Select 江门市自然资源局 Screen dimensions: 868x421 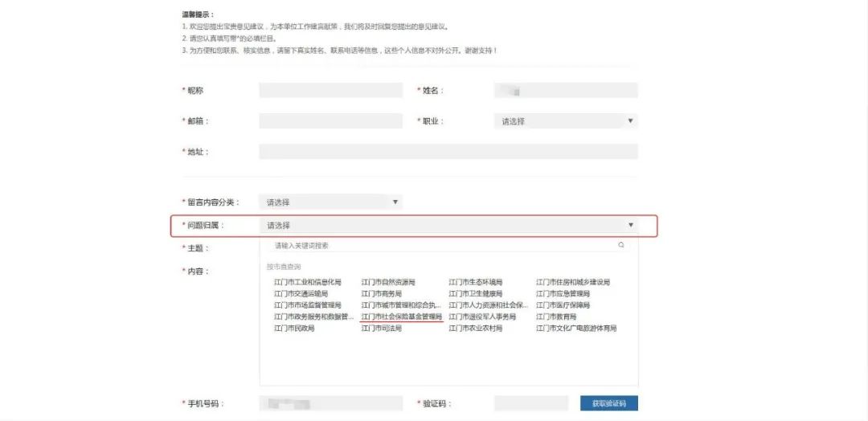coord(388,282)
